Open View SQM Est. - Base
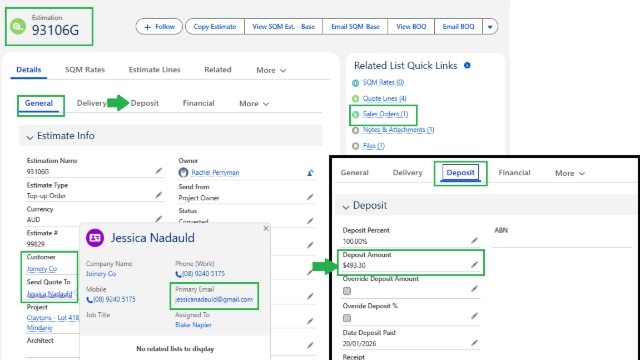The height and width of the screenshot is (360, 640). [x=283, y=27]
